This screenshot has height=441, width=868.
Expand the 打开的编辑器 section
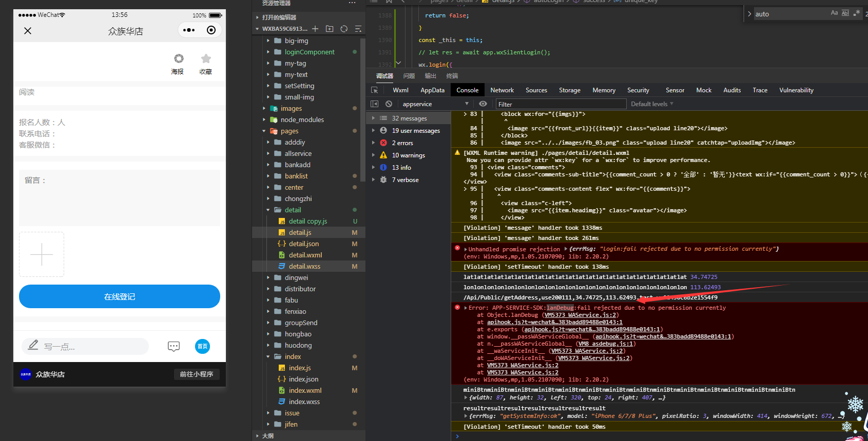279,17
